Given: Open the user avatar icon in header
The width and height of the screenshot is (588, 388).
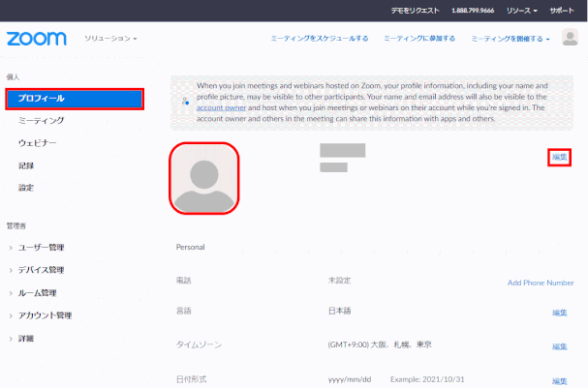Looking at the screenshot, I should pos(570,37).
